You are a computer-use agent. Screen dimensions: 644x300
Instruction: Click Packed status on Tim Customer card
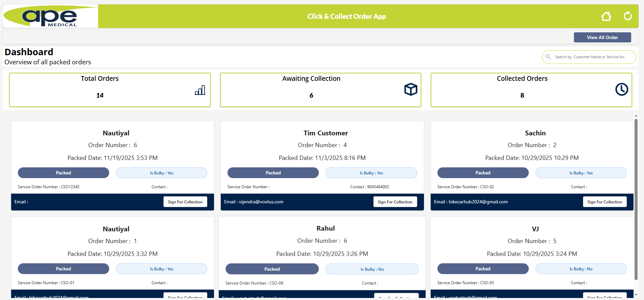273,173
